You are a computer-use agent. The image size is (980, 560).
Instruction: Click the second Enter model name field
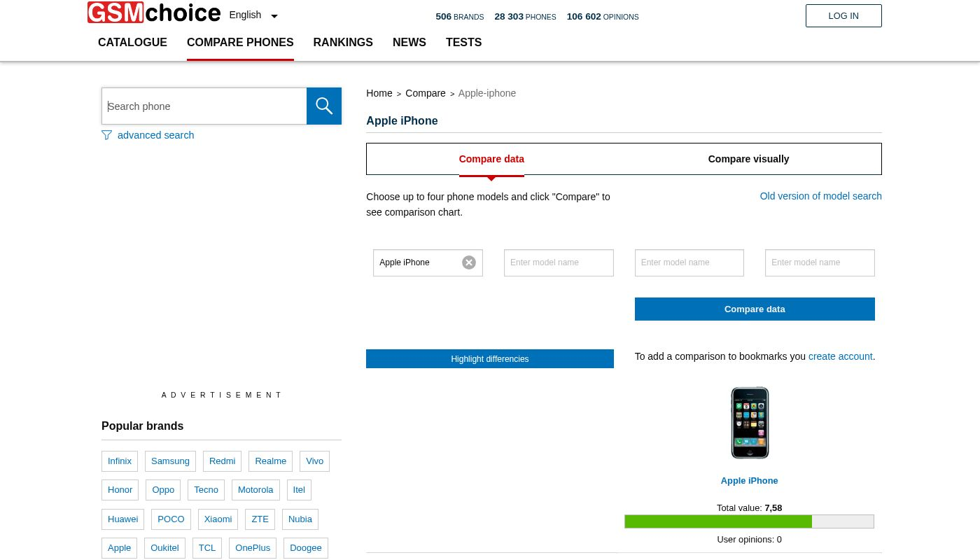pos(559,262)
